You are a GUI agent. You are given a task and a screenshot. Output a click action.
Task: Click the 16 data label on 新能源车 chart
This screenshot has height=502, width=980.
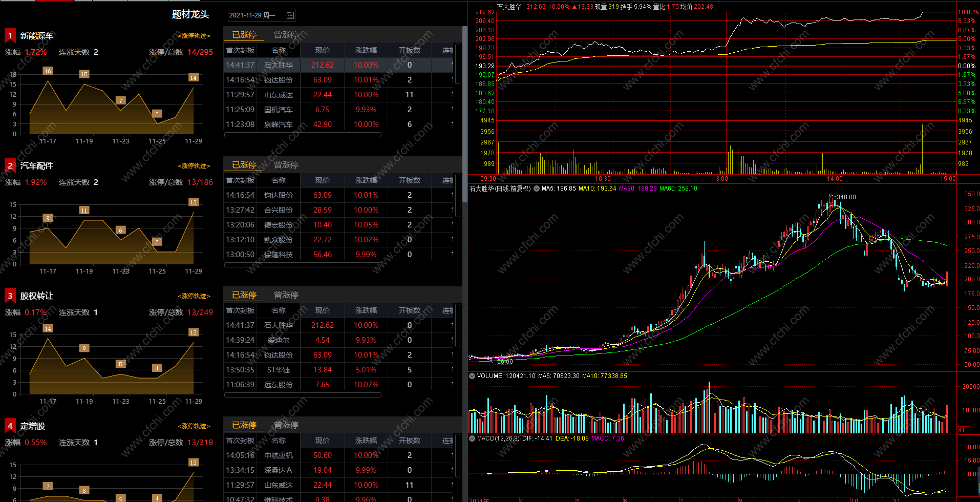[x=48, y=71]
